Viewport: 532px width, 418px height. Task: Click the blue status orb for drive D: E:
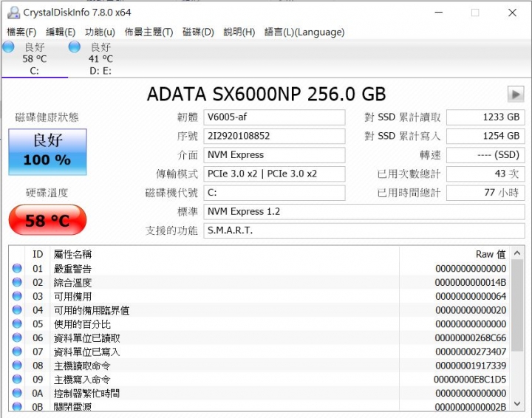(x=75, y=47)
